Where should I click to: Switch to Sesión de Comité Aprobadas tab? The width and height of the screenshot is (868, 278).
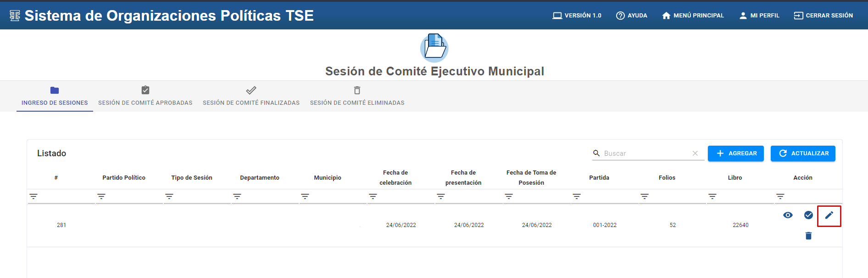(x=145, y=96)
